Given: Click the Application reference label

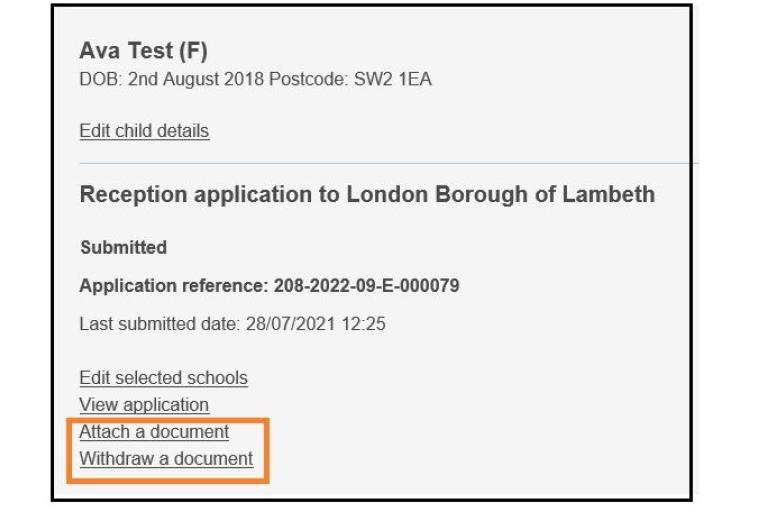Looking at the screenshot, I should coord(174,286).
